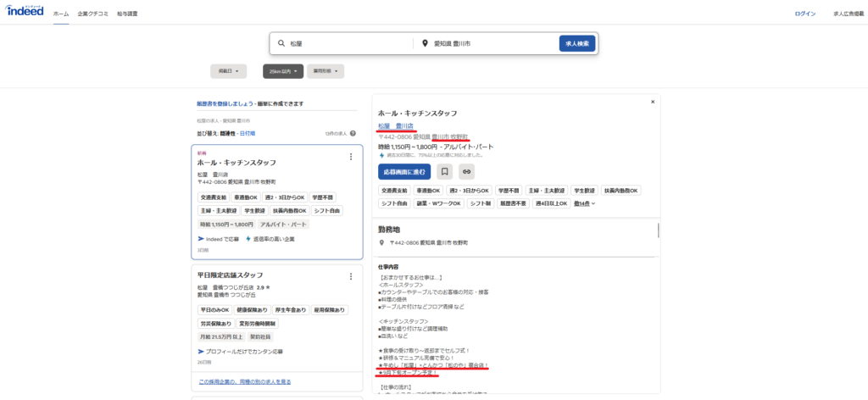The height and width of the screenshot is (400, 868).
Task: Copy job link with the chain icon
Action: pos(467,171)
